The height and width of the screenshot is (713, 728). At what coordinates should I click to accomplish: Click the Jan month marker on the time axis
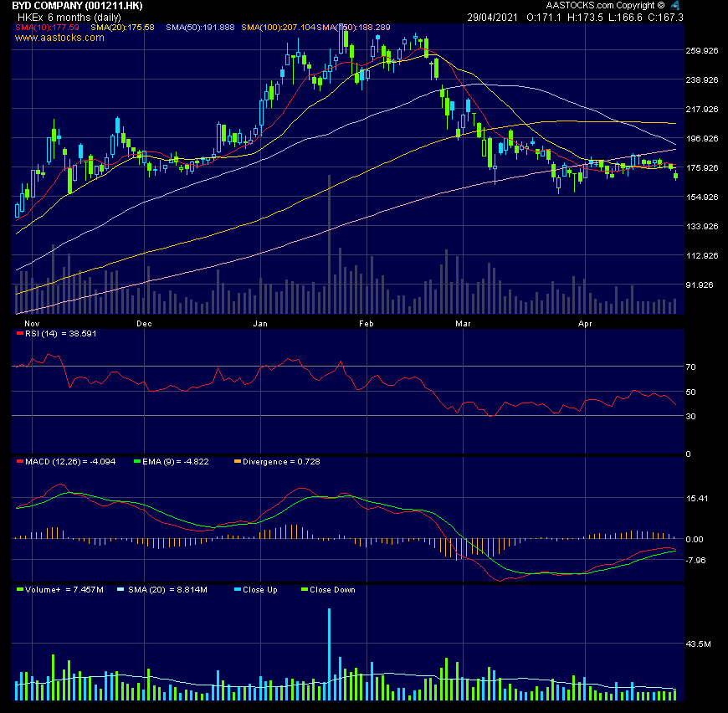click(x=260, y=324)
